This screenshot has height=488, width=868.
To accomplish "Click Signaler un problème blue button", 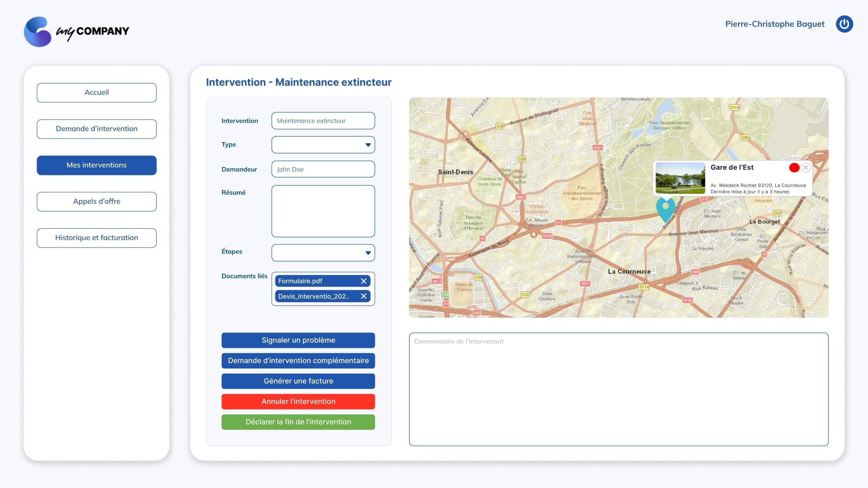I will 298,340.
